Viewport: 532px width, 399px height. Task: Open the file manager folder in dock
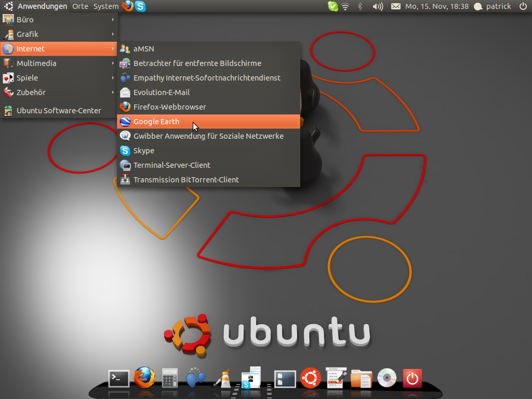pyautogui.click(x=362, y=378)
